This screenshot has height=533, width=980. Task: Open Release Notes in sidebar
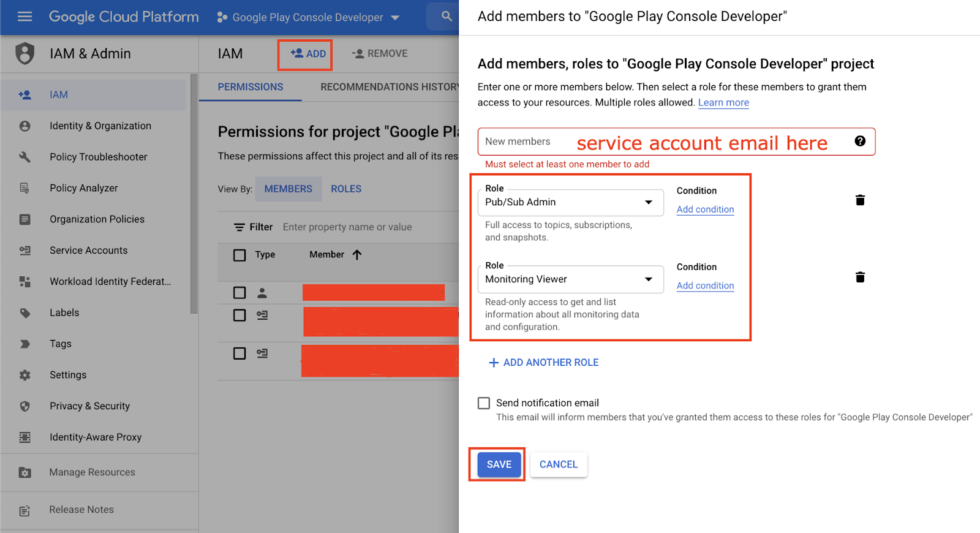pyautogui.click(x=81, y=510)
